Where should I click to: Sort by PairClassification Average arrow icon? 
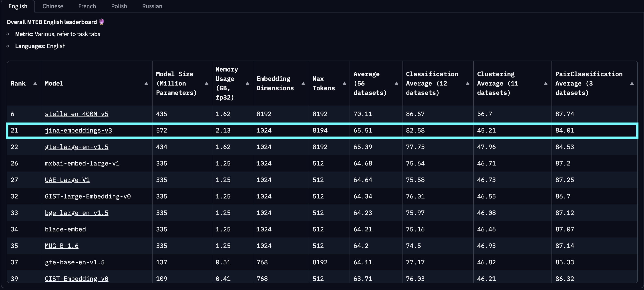pyautogui.click(x=632, y=83)
